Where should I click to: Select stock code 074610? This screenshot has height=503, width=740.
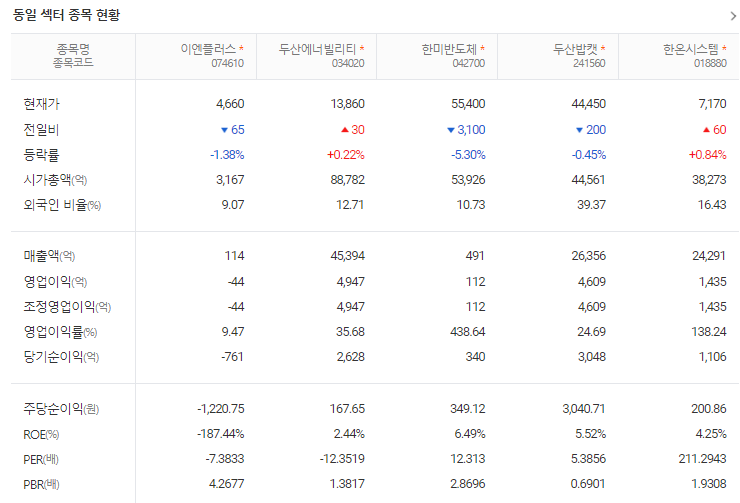[227, 63]
